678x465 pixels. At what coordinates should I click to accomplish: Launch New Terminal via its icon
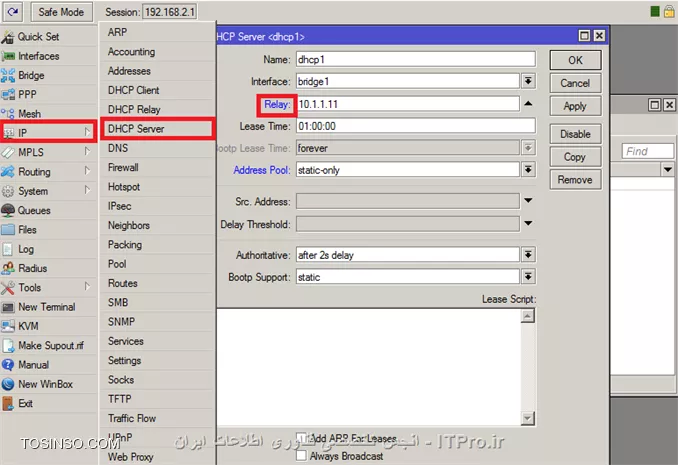(8, 307)
